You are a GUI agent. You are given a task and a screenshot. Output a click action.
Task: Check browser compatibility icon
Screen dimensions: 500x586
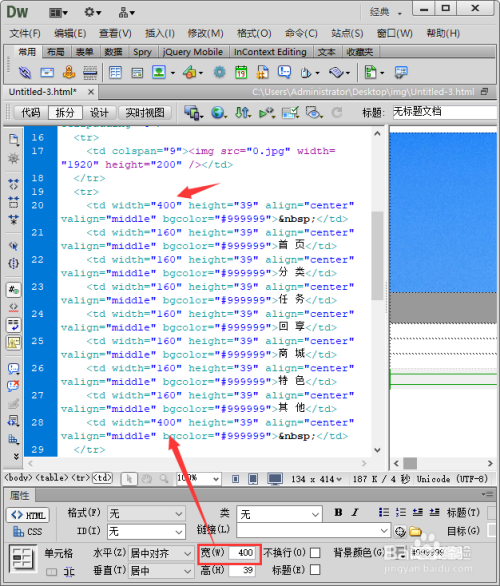pyautogui.click(x=290, y=112)
